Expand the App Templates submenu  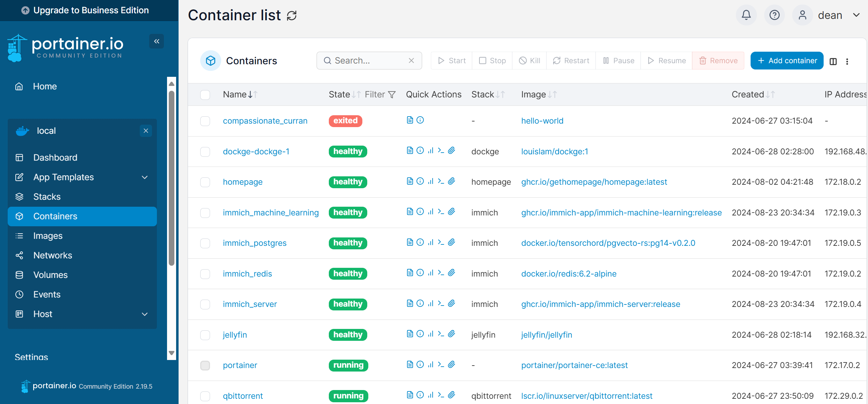(145, 177)
